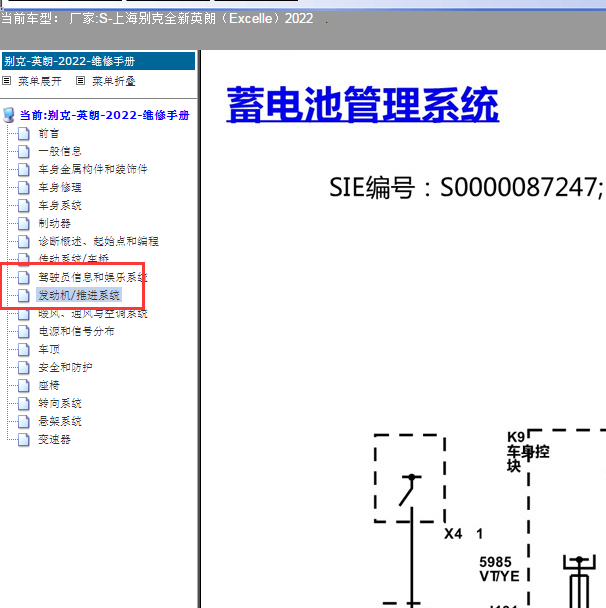606x608 pixels.
Task: Click the K9 车身控 module label in diagram
Action: click(527, 451)
